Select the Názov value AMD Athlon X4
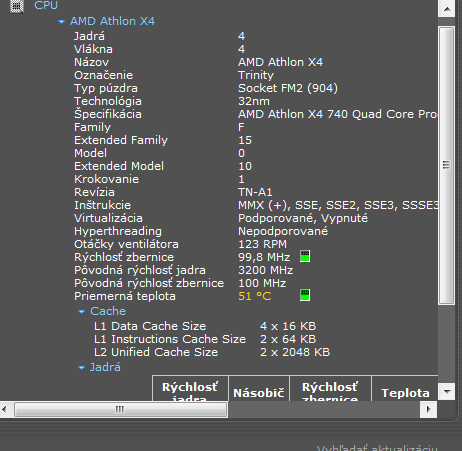 click(280, 62)
